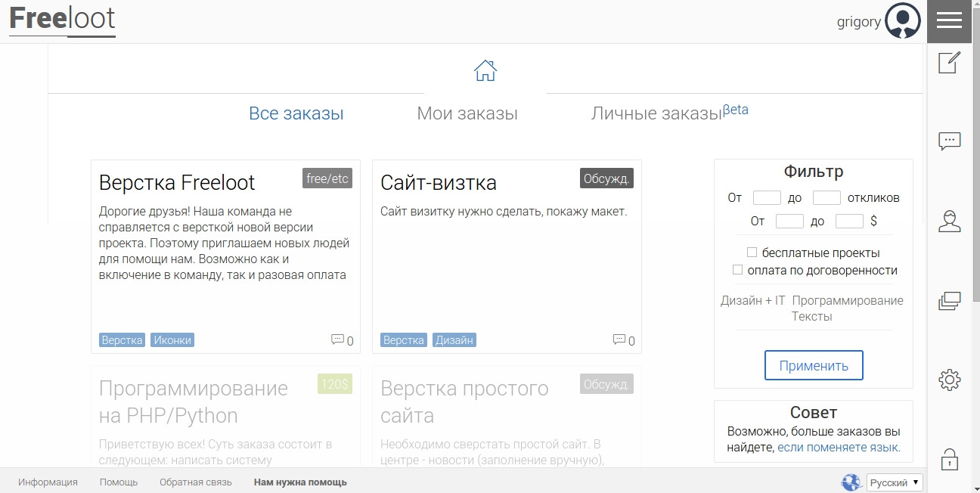Select the Программирование filter category
Viewport: 980px width, 493px height.
coord(848,301)
